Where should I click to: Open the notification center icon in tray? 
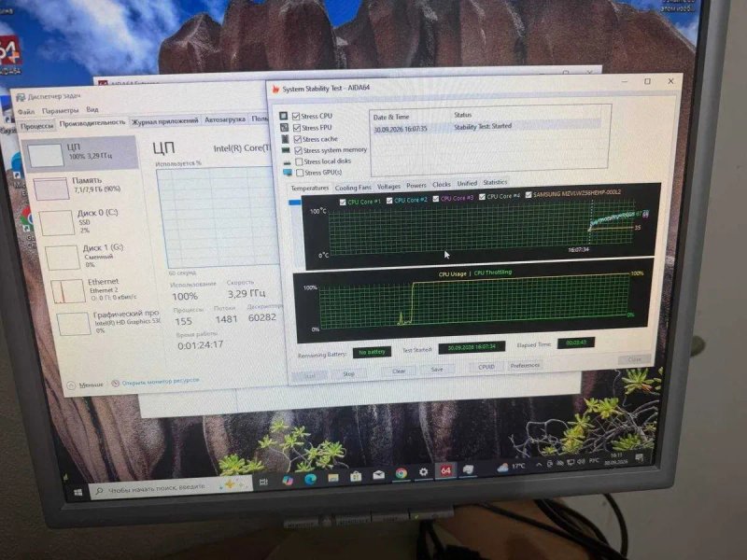click(x=640, y=457)
